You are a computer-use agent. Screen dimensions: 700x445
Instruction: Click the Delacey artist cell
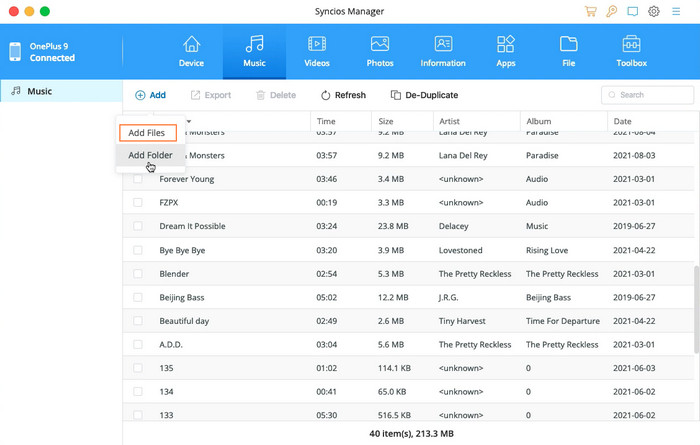click(x=454, y=226)
